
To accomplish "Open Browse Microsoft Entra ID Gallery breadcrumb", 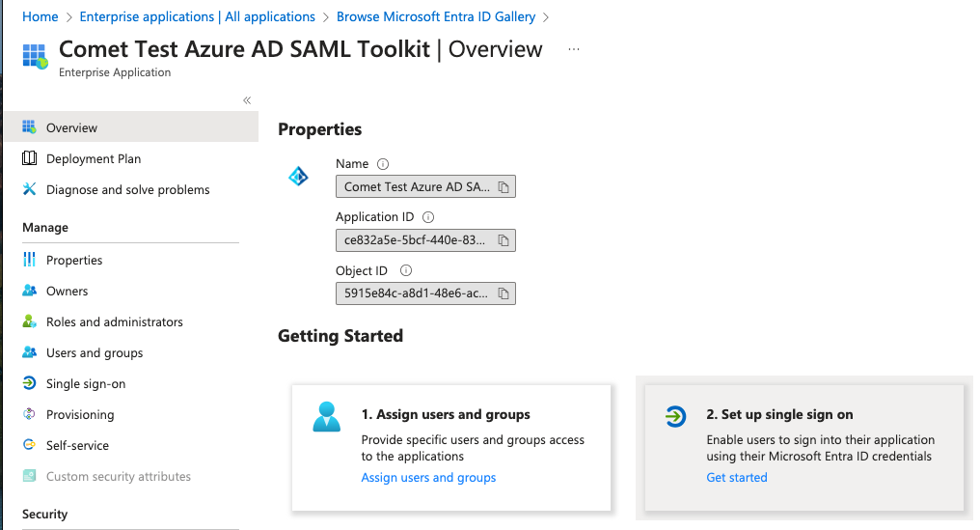I will tap(436, 17).
